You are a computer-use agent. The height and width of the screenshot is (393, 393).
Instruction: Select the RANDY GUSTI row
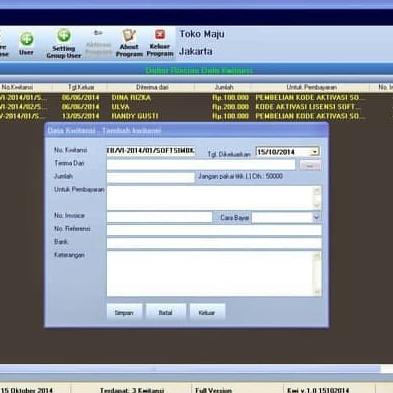tap(196, 116)
